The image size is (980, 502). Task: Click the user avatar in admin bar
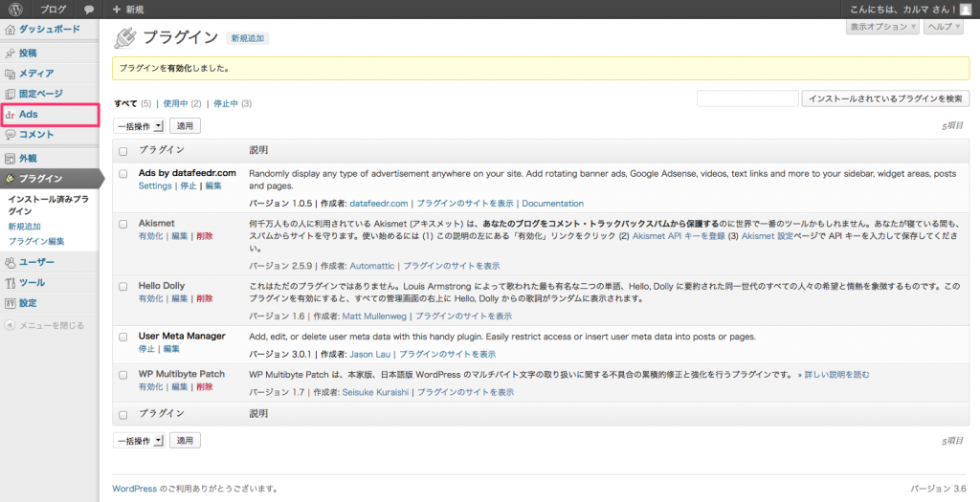[x=967, y=10]
